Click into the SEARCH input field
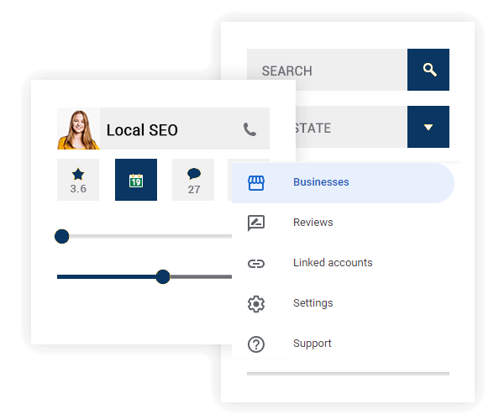 click(327, 70)
